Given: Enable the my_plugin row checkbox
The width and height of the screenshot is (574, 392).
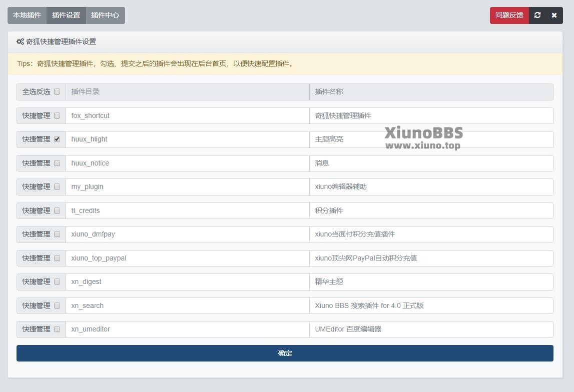Looking at the screenshot, I should [x=57, y=186].
